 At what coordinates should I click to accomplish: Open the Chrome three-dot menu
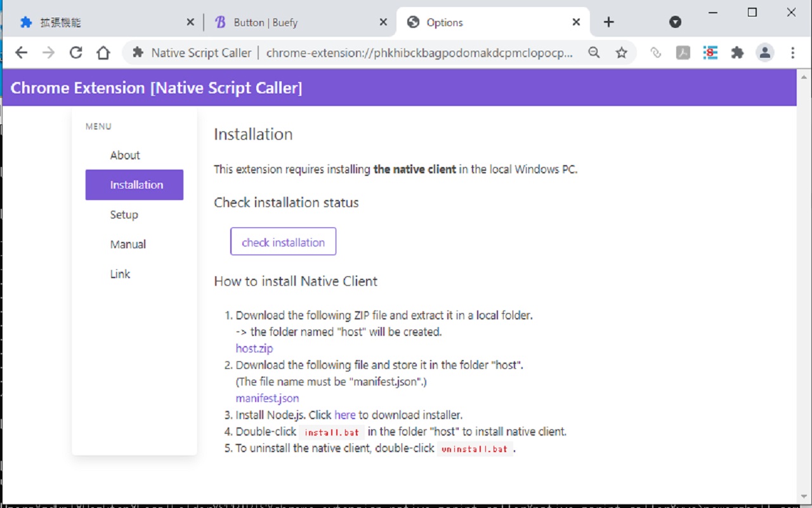pyautogui.click(x=793, y=53)
